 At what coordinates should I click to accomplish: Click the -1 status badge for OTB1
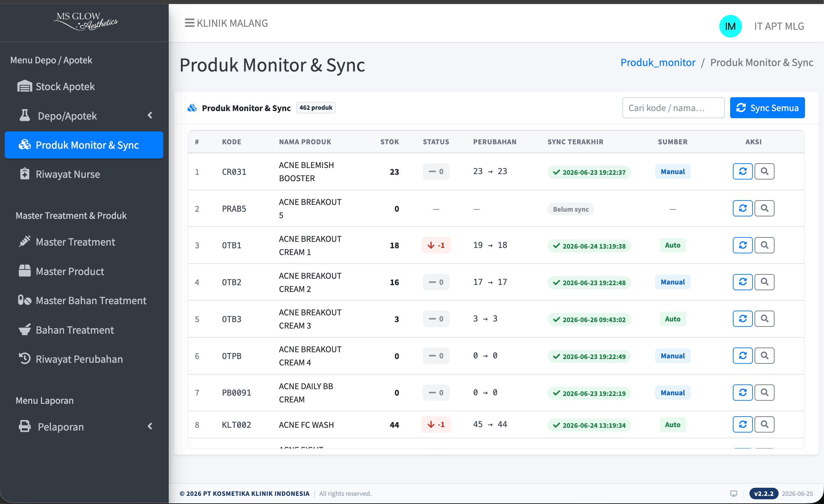click(436, 245)
